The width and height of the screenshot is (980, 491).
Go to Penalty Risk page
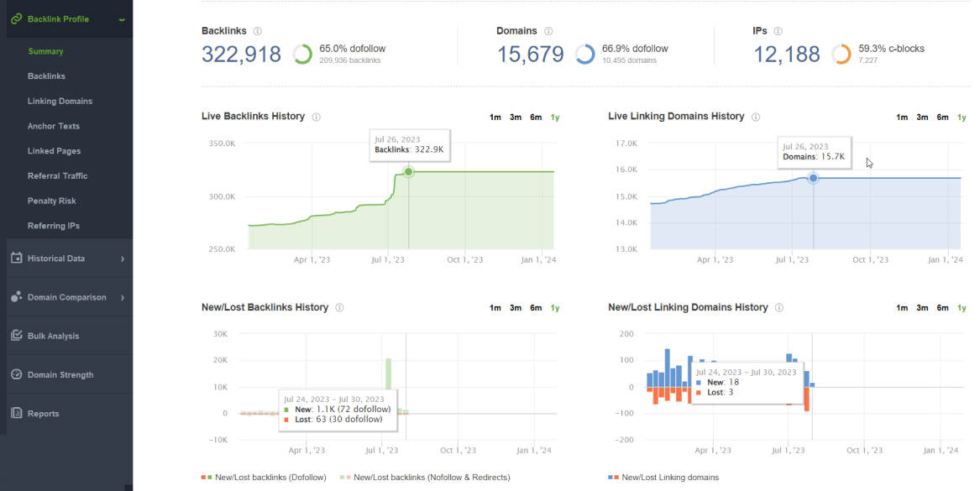[51, 201]
